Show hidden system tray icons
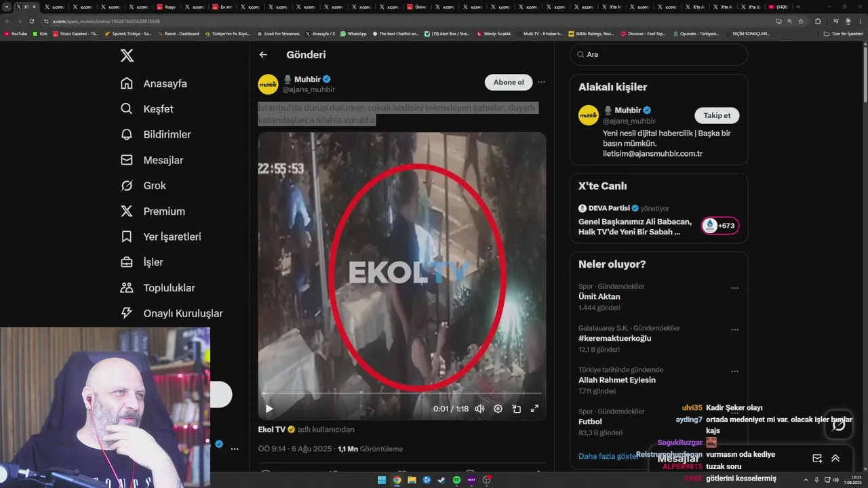 pos(806,480)
